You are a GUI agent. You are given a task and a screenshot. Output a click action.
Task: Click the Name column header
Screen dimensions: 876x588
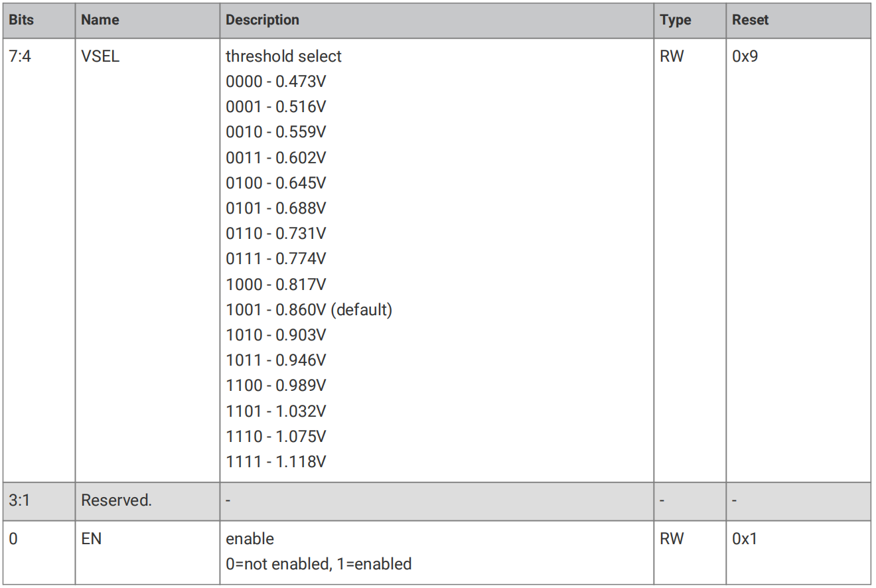100,20
